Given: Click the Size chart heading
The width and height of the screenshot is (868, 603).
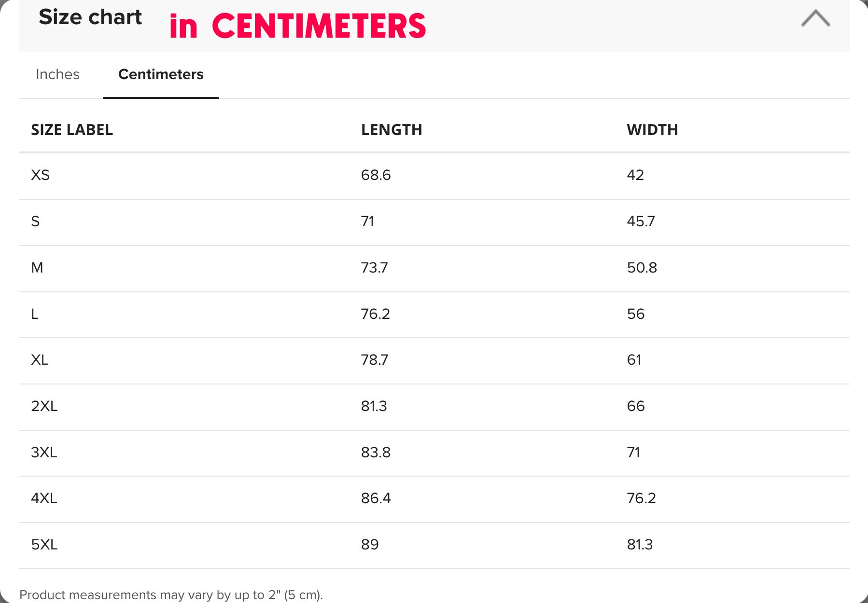Looking at the screenshot, I should 90,17.
